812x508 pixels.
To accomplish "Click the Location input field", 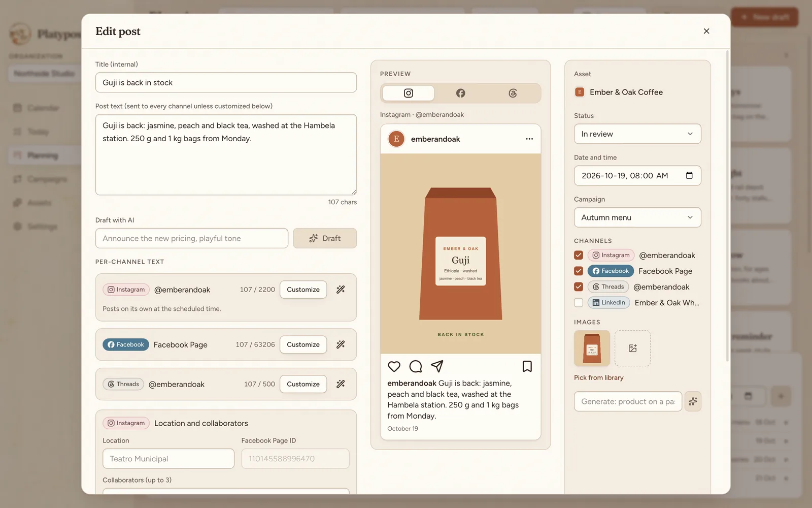I will 168,459.
